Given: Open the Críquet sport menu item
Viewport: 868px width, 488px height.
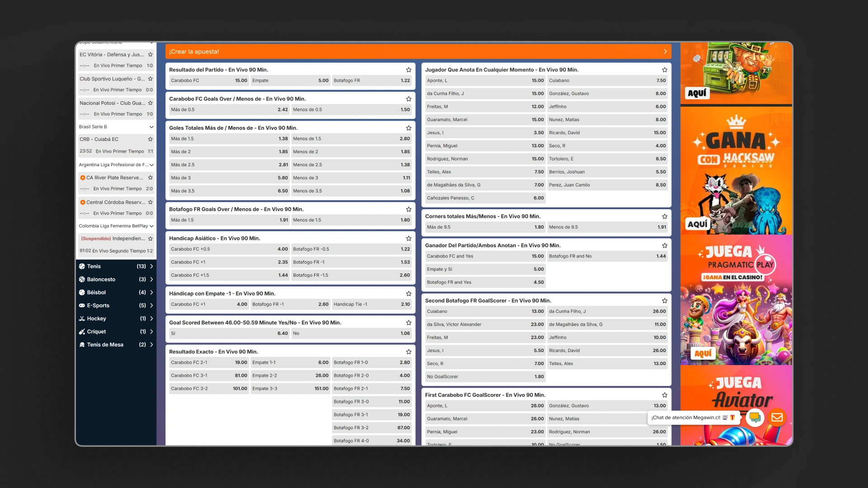Looking at the screenshot, I should pyautogui.click(x=116, y=332).
